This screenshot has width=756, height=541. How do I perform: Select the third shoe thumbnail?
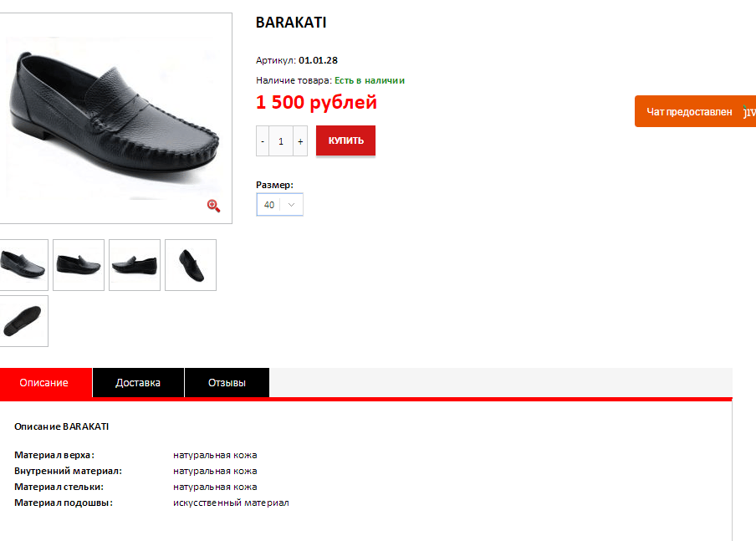pyautogui.click(x=135, y=265)
